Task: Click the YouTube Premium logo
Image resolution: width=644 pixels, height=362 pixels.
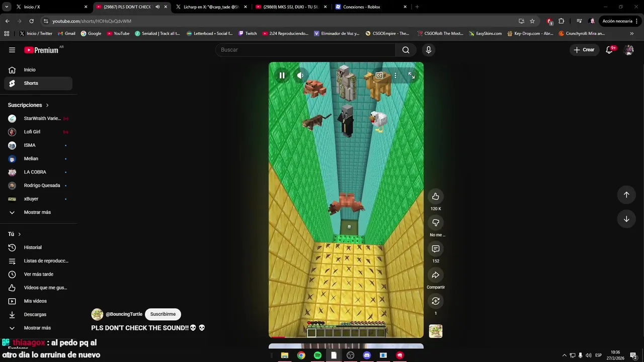Action: tap(42, 50)
